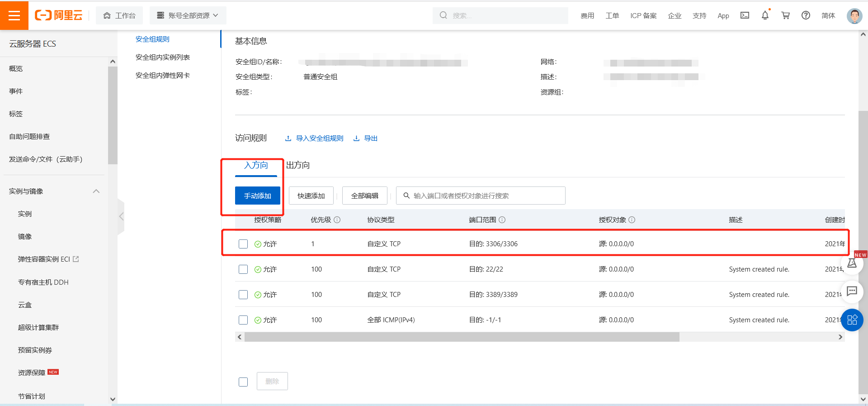Viewport: 868px width, 406px height.
Task: Switch to the 出方向 tab
Action: (x=298, y=165)
